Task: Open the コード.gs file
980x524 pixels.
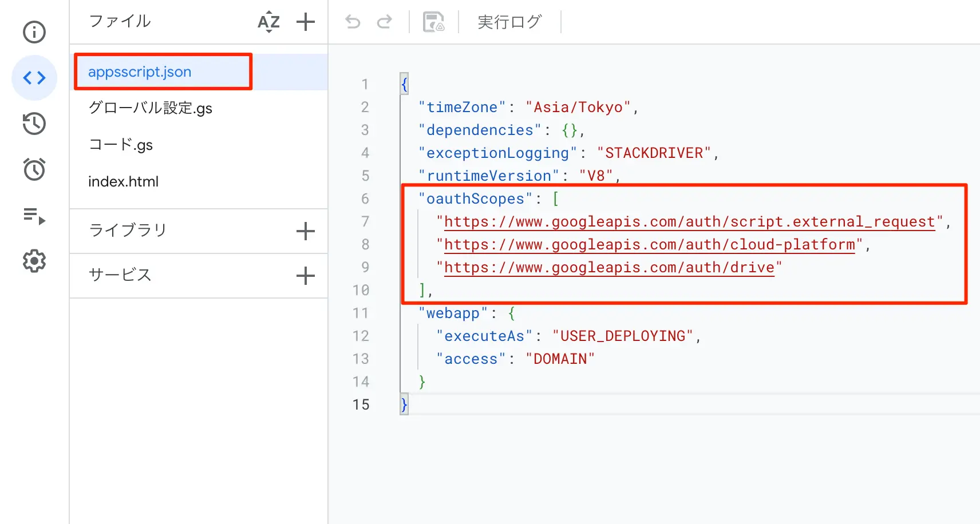Action: [121, 145]
